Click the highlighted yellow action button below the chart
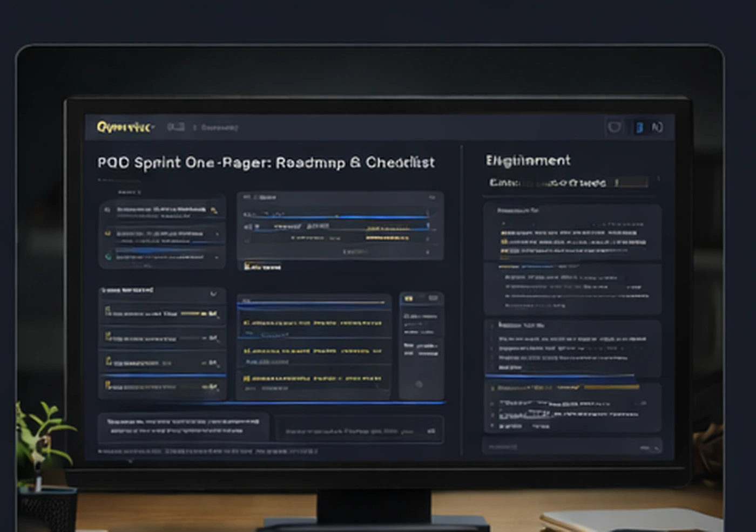Screen dimensions: 756x532 point(263,267)
